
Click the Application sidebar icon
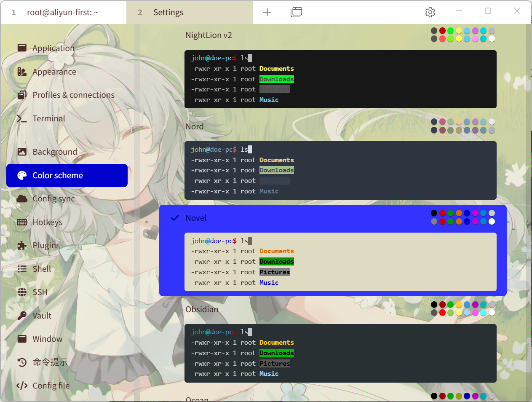[22, 48]
